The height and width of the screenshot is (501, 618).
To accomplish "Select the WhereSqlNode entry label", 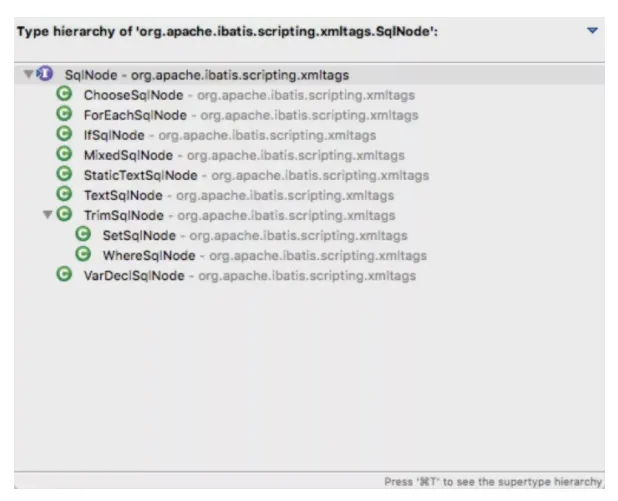I will 149,255.
